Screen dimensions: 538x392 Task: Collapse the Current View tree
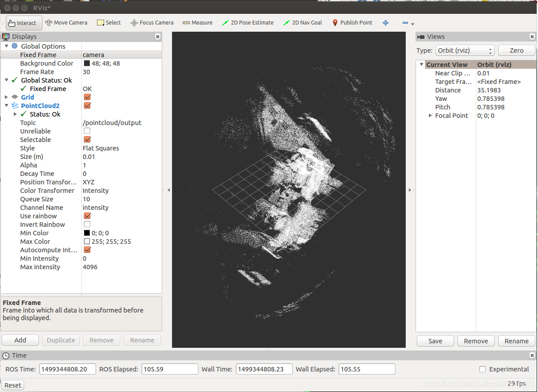(421, 64)
